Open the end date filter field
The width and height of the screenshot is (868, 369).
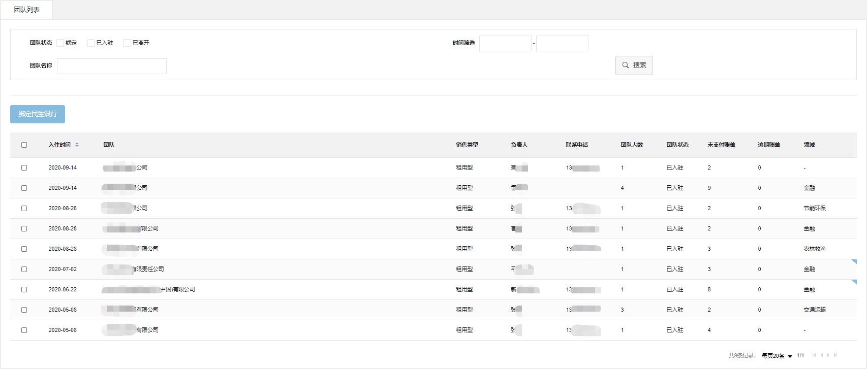(562, 43)
